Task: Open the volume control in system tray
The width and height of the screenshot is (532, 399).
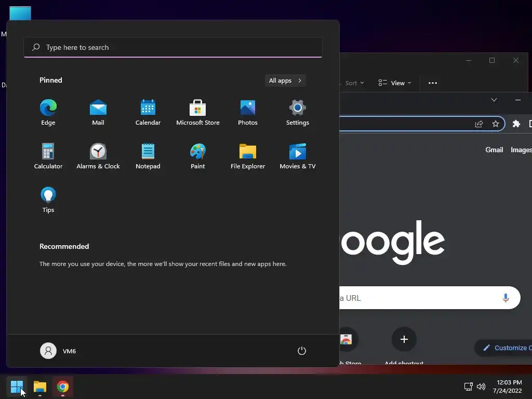Action: click(481, 387)
